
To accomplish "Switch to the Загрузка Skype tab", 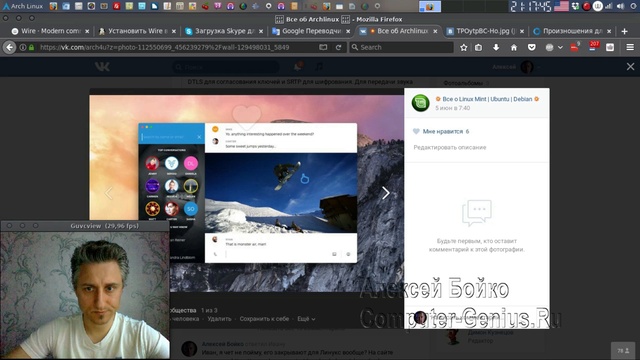I will pos(224,31).
